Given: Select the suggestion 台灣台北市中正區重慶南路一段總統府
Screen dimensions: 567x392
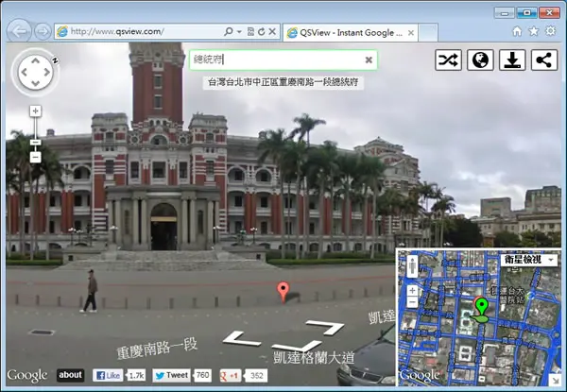Looking at the screenshot, I should pos(283,82).
